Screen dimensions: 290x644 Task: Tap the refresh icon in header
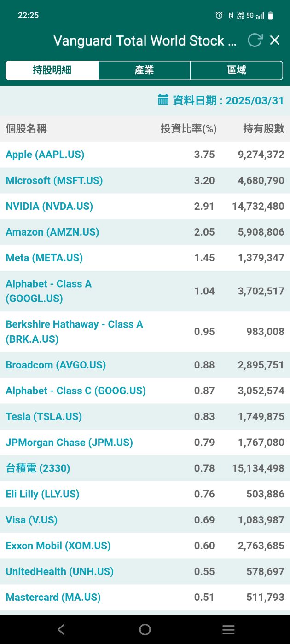255,40
